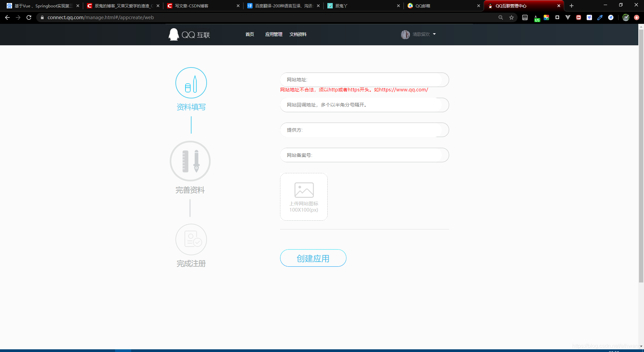Open the 应用管理 menu item
Image resolution: width=644 pixels, height=352 pixels.
274,34
